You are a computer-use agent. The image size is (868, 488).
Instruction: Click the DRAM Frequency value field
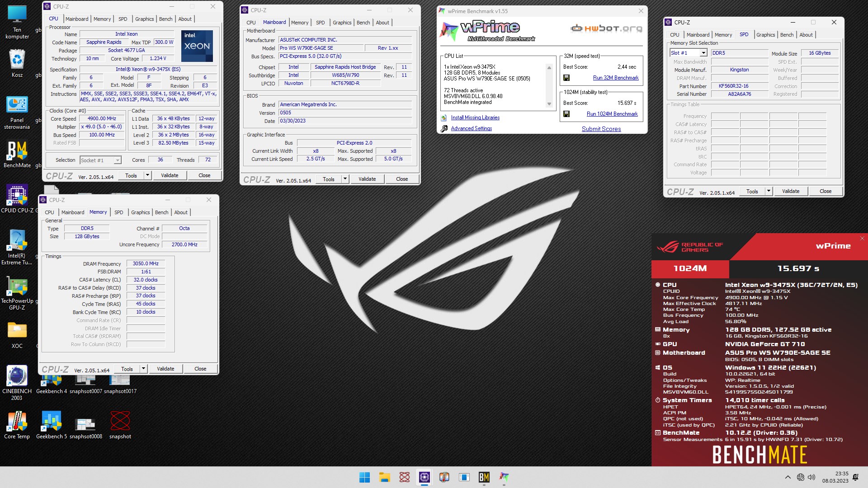pyautogui.click(x=146, y=263)
